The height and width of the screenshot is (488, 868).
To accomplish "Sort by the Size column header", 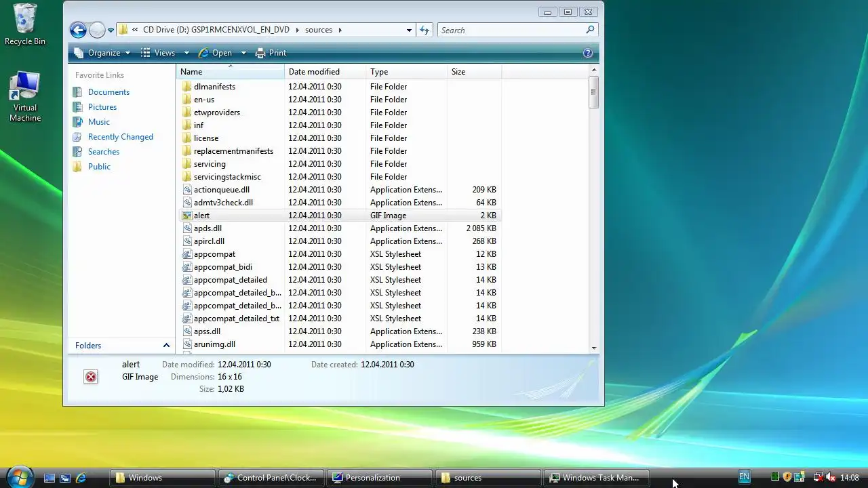I will [x=475, y=72].
